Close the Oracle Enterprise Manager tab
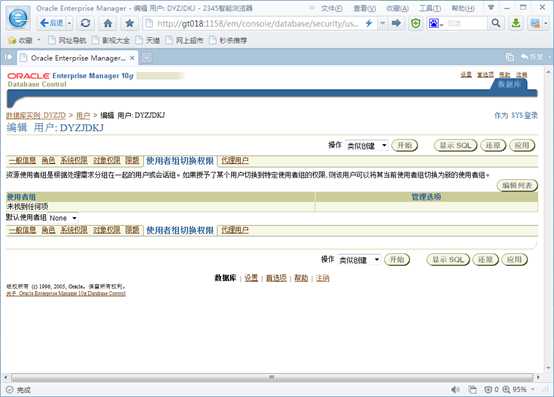554x397 pixels. (132, 58)
